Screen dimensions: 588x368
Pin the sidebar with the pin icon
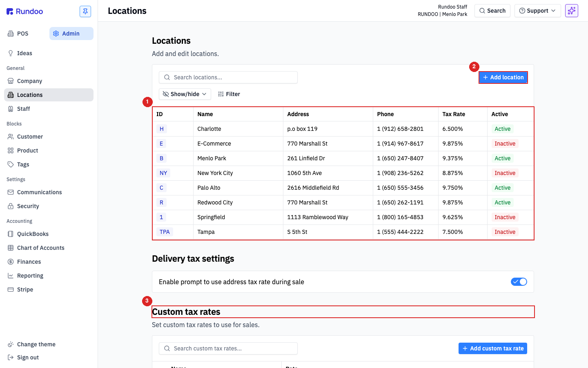click(85, 11)
